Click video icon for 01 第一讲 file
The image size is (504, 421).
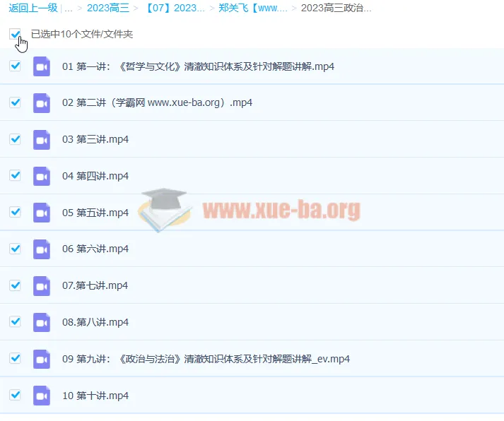[42, 66]
